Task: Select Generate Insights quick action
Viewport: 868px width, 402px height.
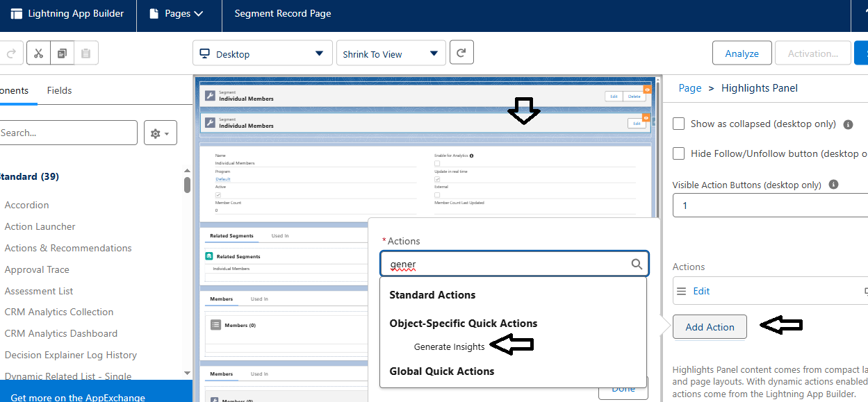Action: click(449, 346)
